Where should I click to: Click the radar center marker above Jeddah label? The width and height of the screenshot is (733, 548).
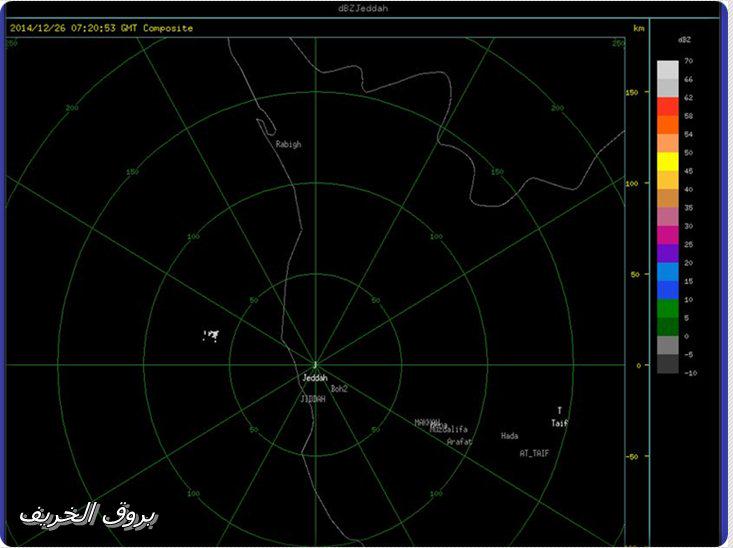point(316,364)
